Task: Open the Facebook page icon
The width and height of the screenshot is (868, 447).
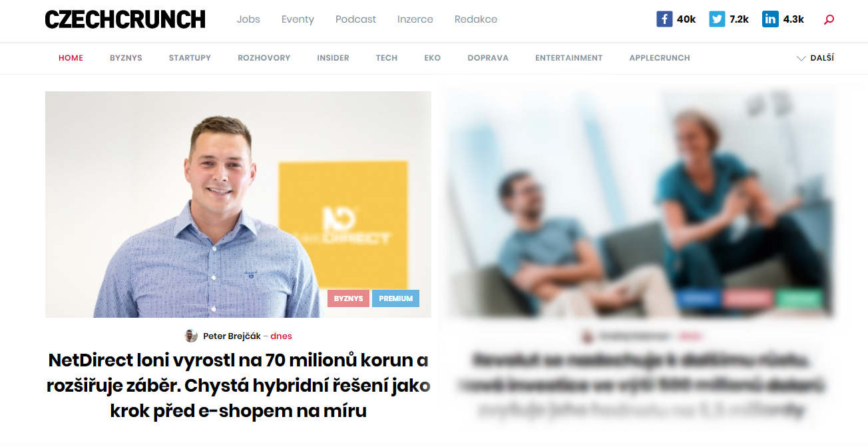Action: coord(664,19)
